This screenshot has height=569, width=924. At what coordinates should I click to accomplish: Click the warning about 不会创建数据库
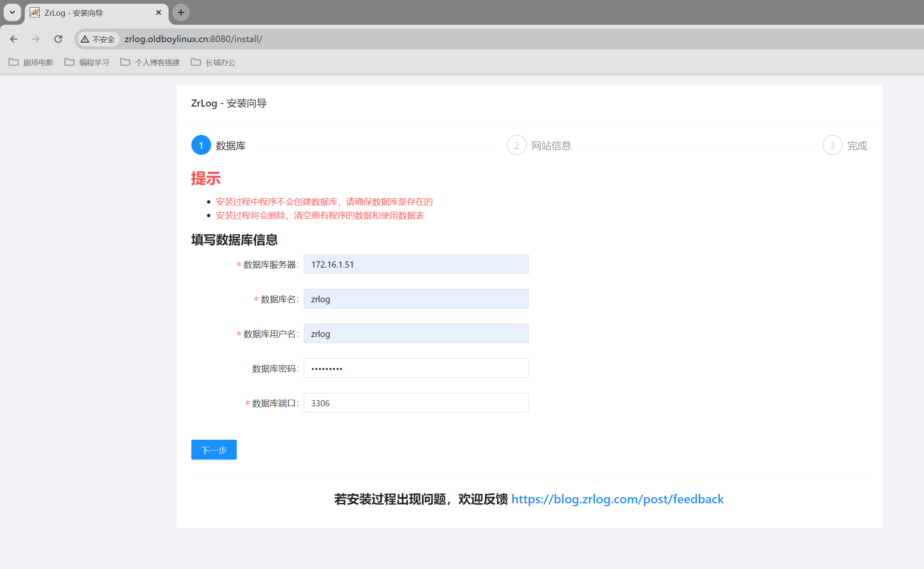[x=324, y=202]
